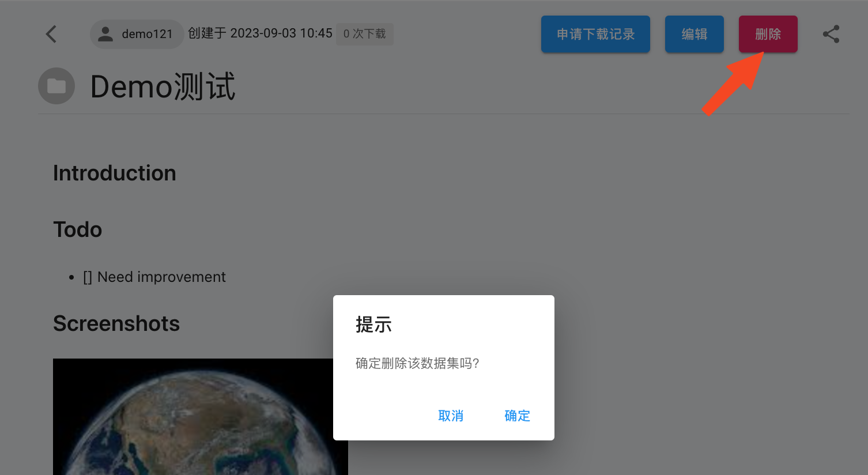Click the Todo heading
This screenshot has width=868, height=475.
click(x=77, y=229)
